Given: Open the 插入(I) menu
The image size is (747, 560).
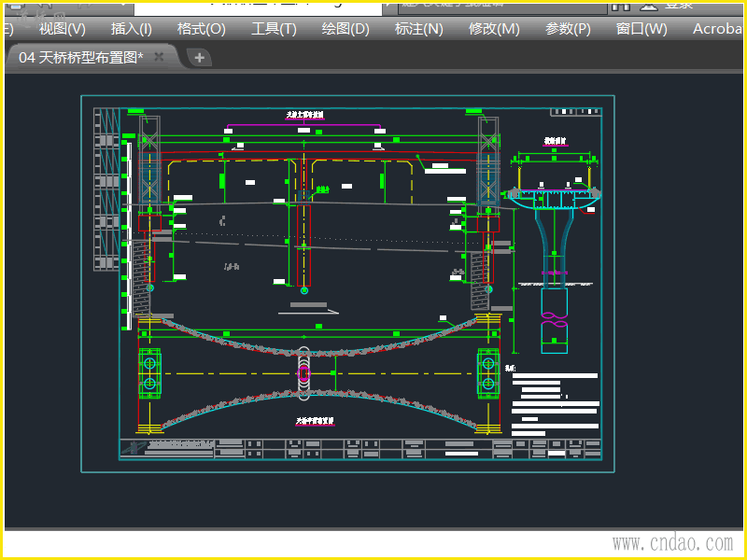Looking at the screenshot, I should [x=131, y=29].
